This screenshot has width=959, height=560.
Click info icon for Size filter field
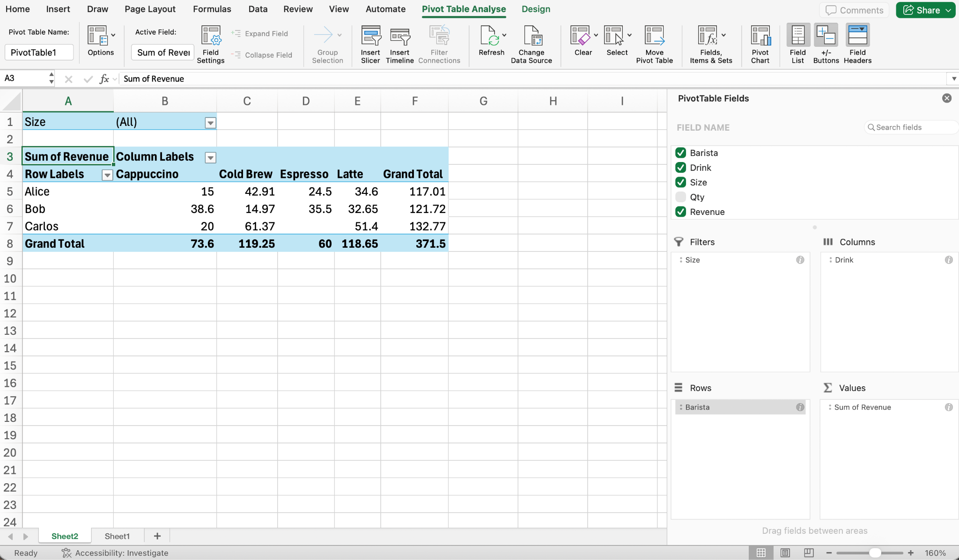(800, 260)
